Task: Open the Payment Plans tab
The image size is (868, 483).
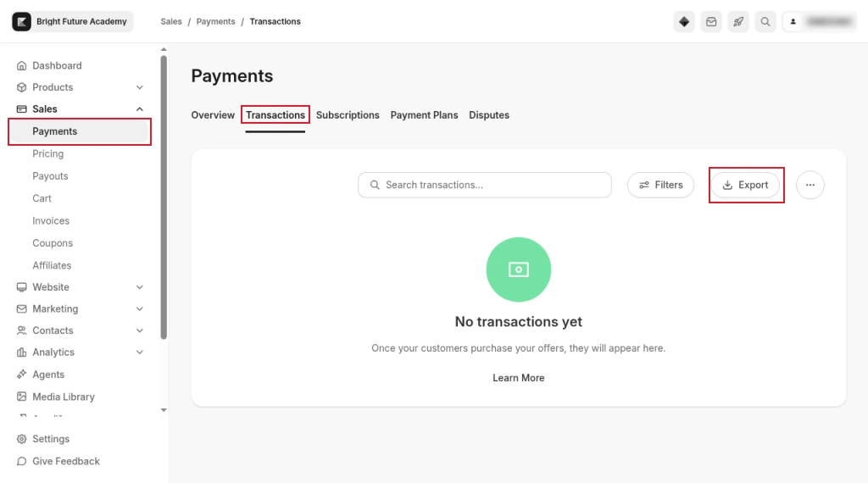Action: [424, 115]
